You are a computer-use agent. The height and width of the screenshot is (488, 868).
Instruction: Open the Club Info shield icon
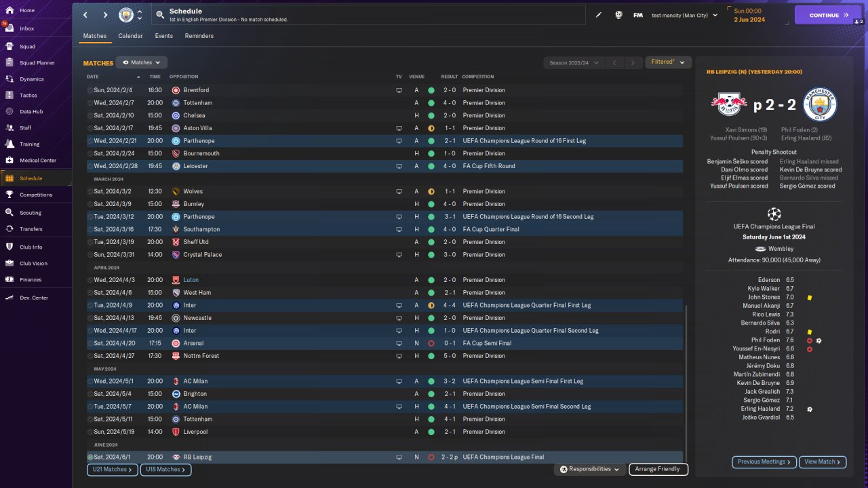click(x=10, y=247)
